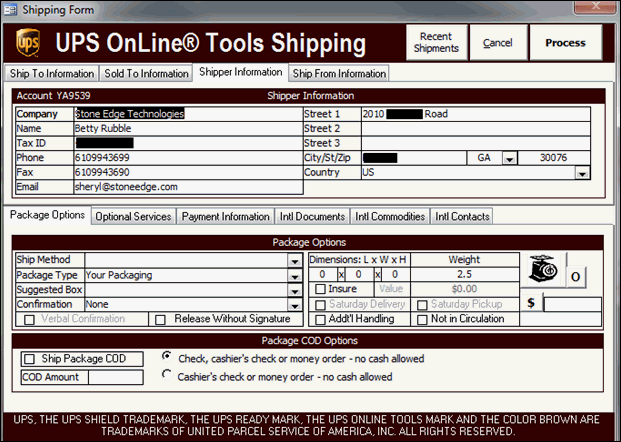This screenshot has height=442, width=621.
Task: Check the Ship Package COD box
Action: [x=29, y=359]
